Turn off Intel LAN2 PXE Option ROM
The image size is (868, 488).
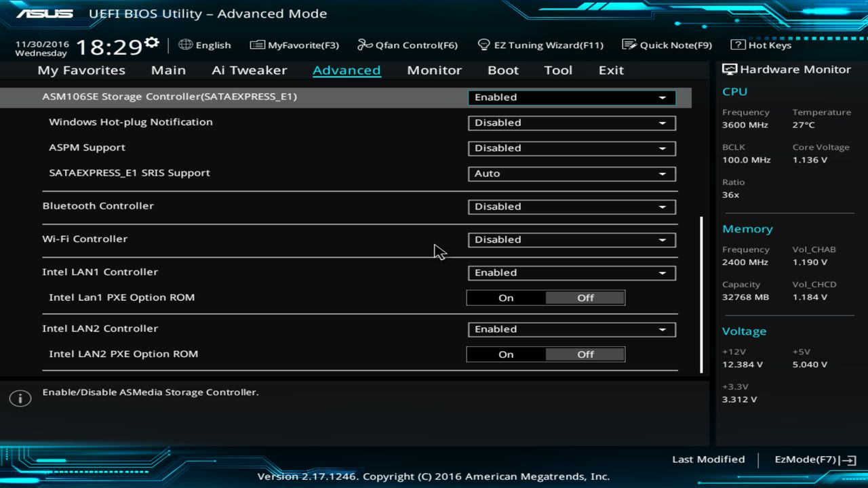pos(585,354)
